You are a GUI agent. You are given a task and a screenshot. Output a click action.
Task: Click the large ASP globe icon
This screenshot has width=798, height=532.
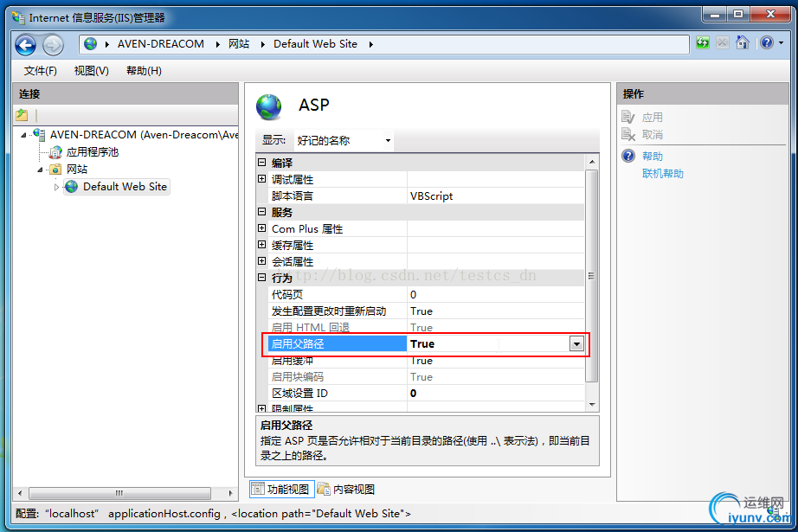(x=268, y=106)
